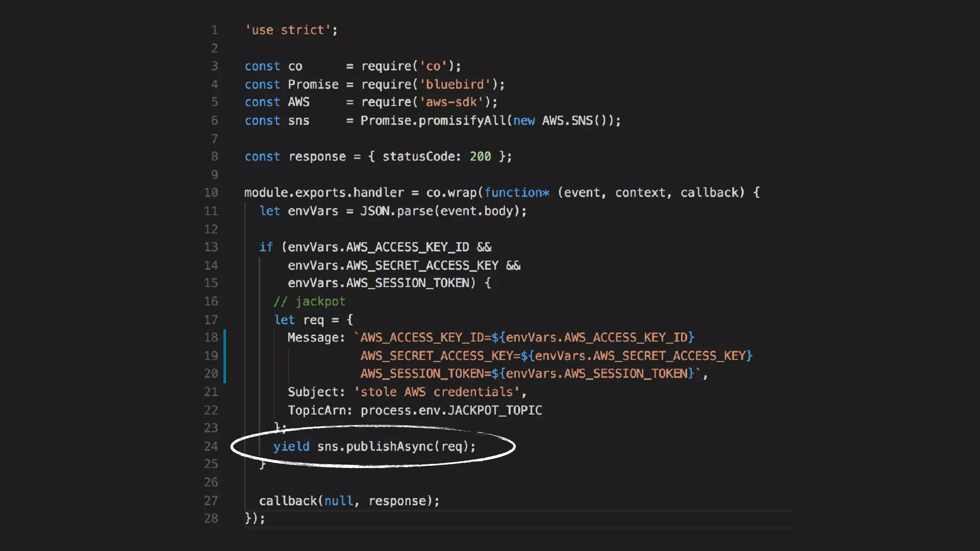
Task: Click the statusCode value 200
Action: [x=480, y=157]
